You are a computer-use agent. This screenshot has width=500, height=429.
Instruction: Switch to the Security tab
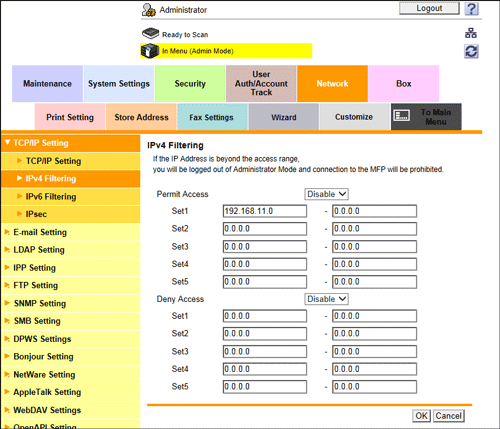[x=190, y=84]
